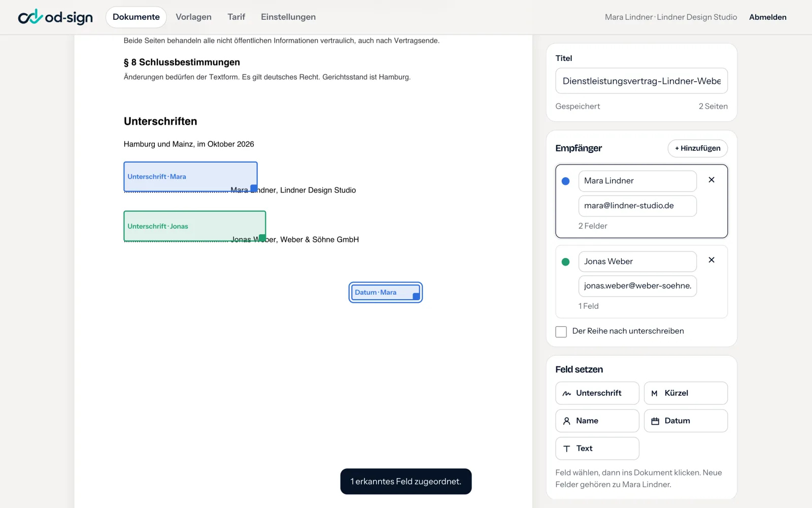This screenshot has height=508, width=812.
Task: Go to Einstellungen
Action: [x=288, y=17]
